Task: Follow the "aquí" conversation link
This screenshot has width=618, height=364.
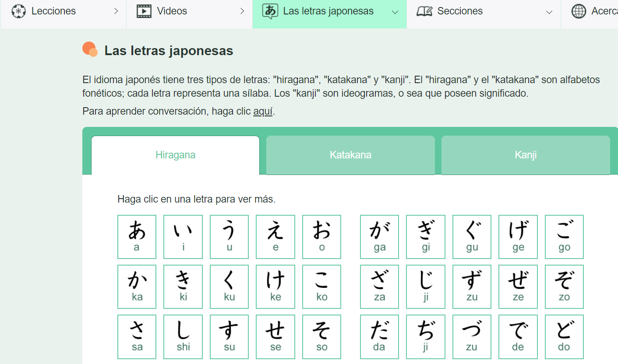Action: (x=263, y=111)
